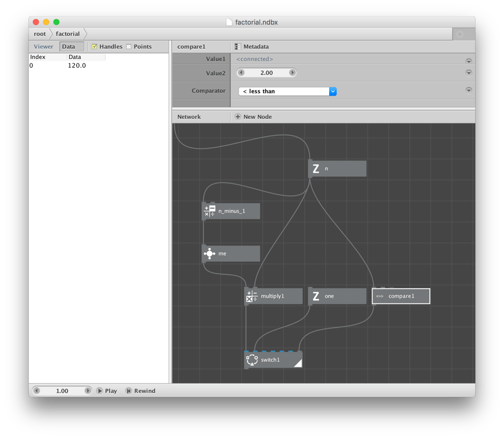Expand the Value1 port options menu
The width and height of the screenshot is (504, 438).
click(469, 60)
